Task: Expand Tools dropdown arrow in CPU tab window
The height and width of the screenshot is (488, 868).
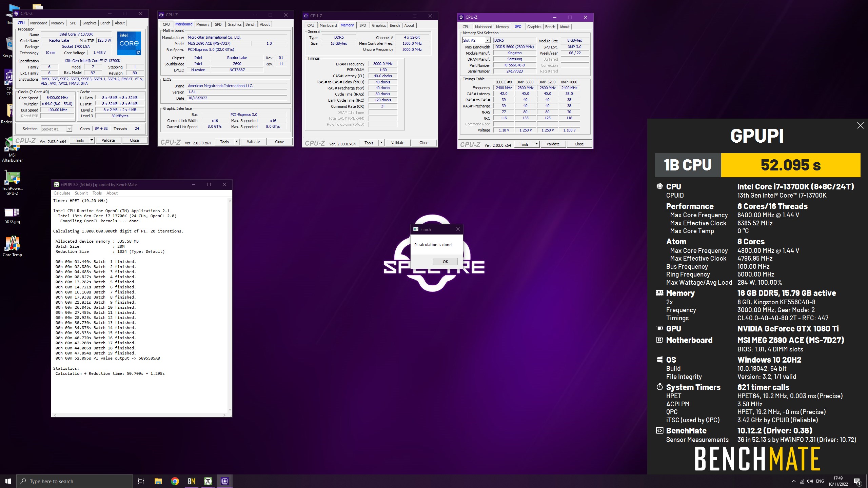Action: (x=92, y=140)
